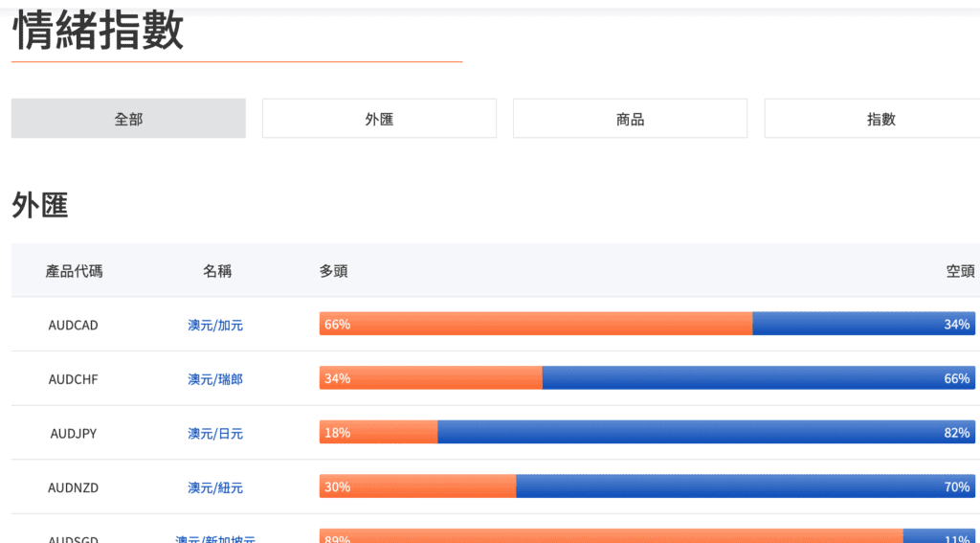Click the orange 66% long bar for AUDCAD
980x543 pixels.
[536, 324]
